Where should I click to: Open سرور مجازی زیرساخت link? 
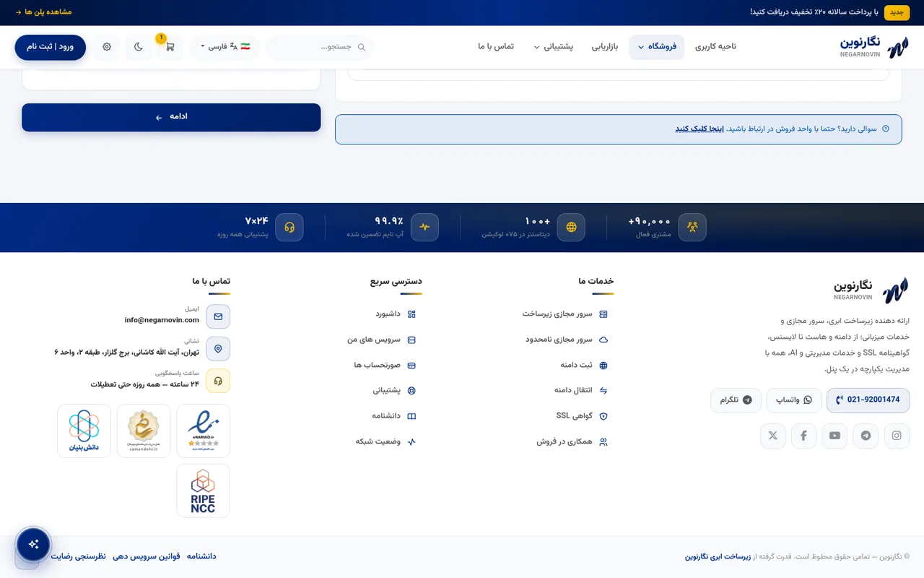click(x=565, y=314)
